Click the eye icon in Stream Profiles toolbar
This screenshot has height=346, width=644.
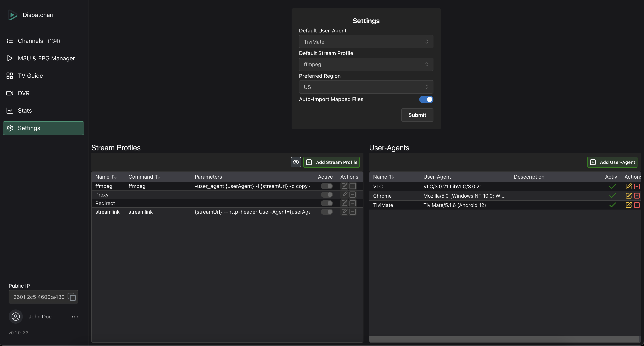click(x=295, y=162)
